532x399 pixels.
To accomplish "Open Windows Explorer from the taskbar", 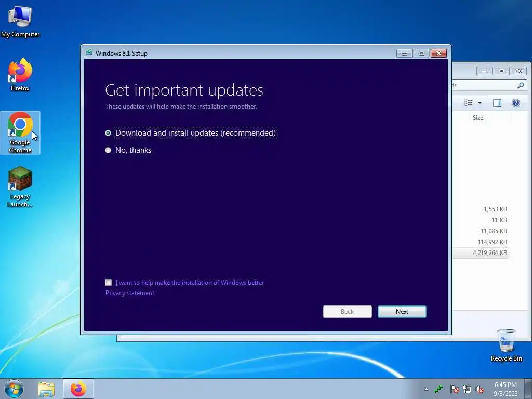I will (x=46, y=389).
